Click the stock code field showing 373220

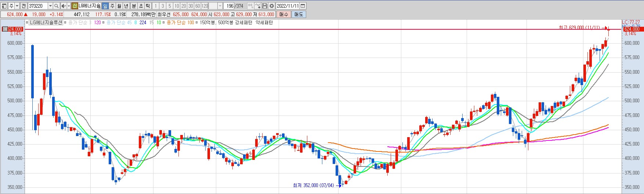(38, 6)
